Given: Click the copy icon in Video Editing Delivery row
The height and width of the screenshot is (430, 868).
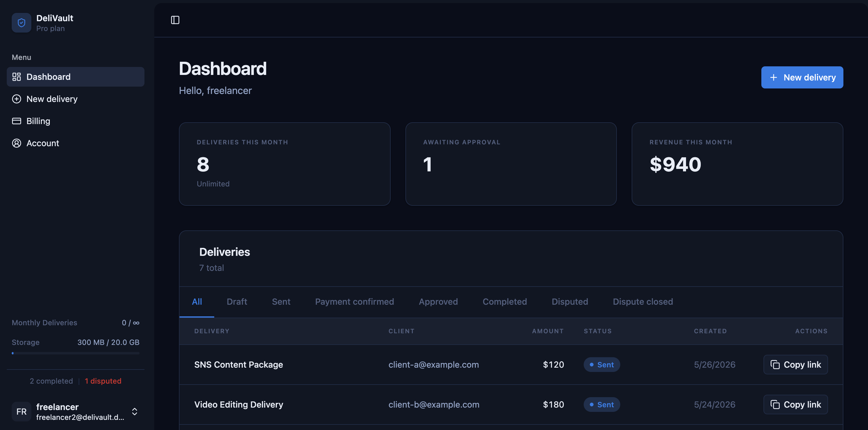Looking at the screenshot, I should click(775, 405).
